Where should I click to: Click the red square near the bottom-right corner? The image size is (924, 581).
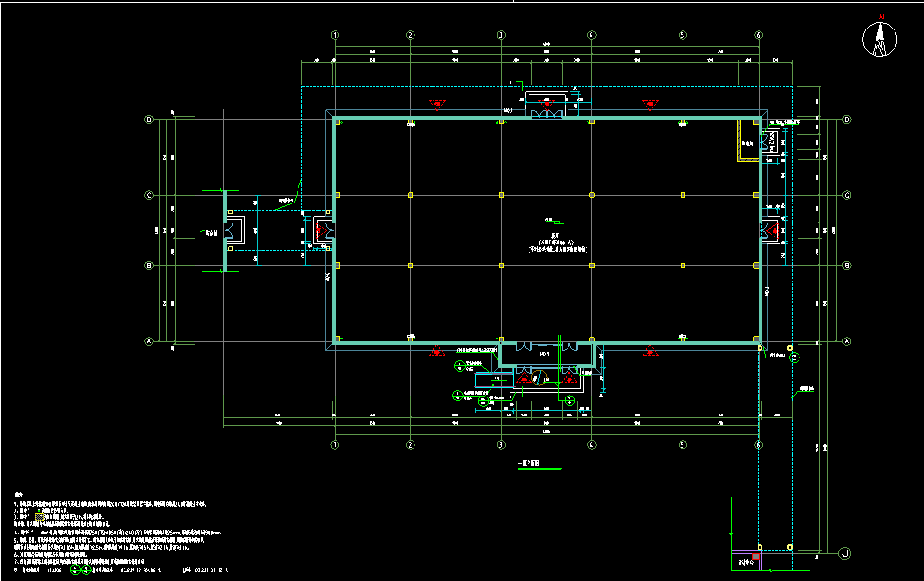point(756,556)
